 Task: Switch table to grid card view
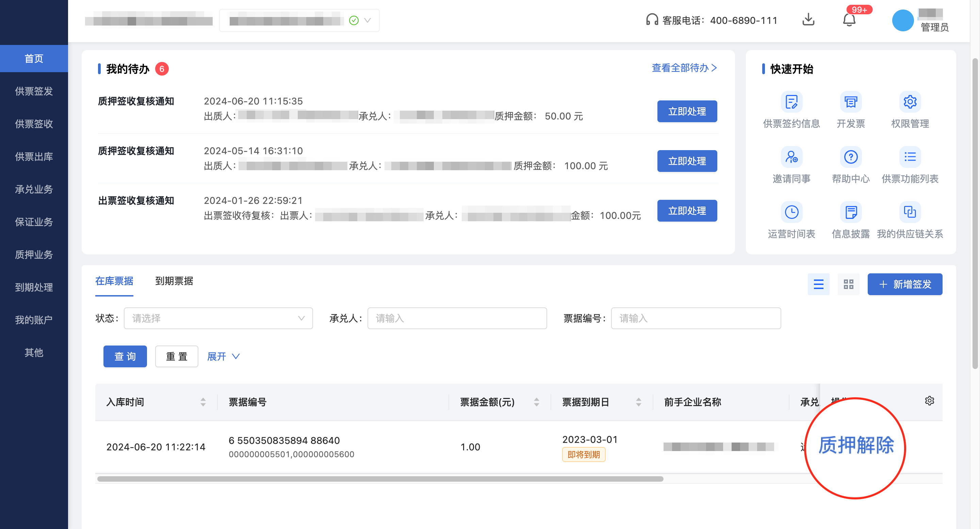pyautogui.click(x=848, y=284)
